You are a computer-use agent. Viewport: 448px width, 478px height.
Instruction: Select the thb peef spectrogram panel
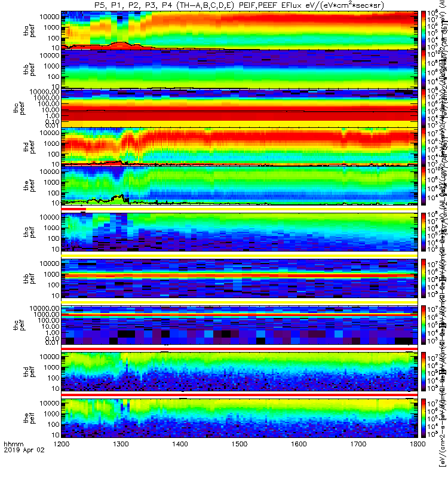tap(240, 69)
